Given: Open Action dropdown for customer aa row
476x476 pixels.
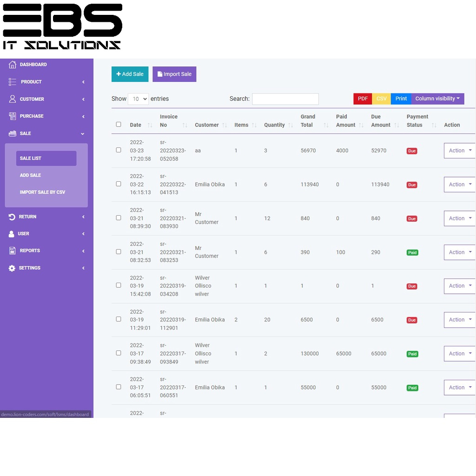Looking at the screenshot, I should (x=460, y=151).
